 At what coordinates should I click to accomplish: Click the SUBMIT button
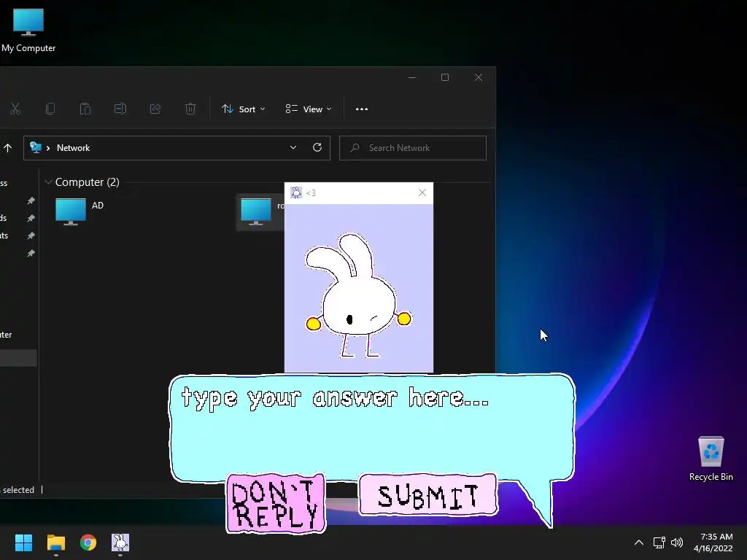coord(427,495)
